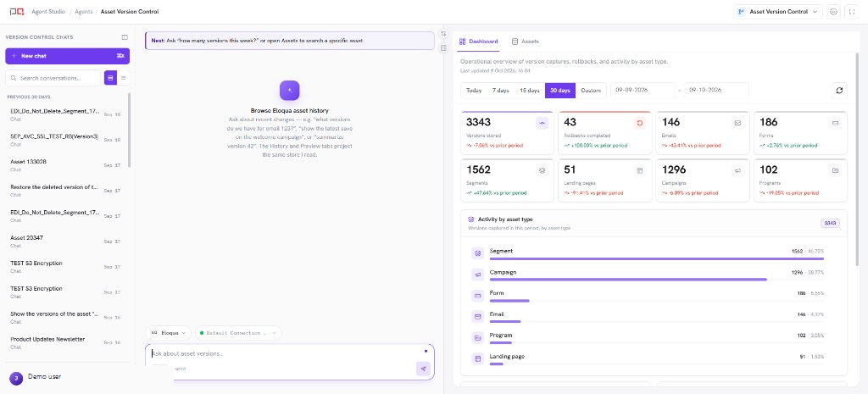Click the swap panels icon on the divider
Image resolution: width=868 pixels, height=394 pixels.
click(443, 34)
